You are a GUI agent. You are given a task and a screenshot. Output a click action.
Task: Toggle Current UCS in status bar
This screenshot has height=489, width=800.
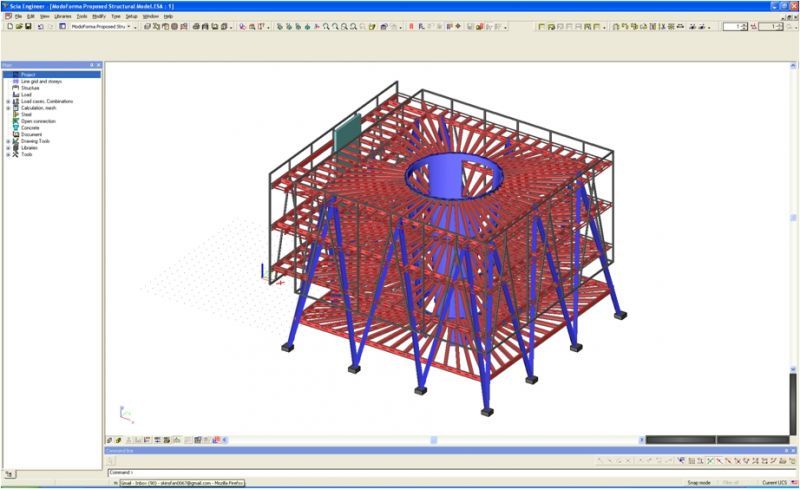pos(774,482)
